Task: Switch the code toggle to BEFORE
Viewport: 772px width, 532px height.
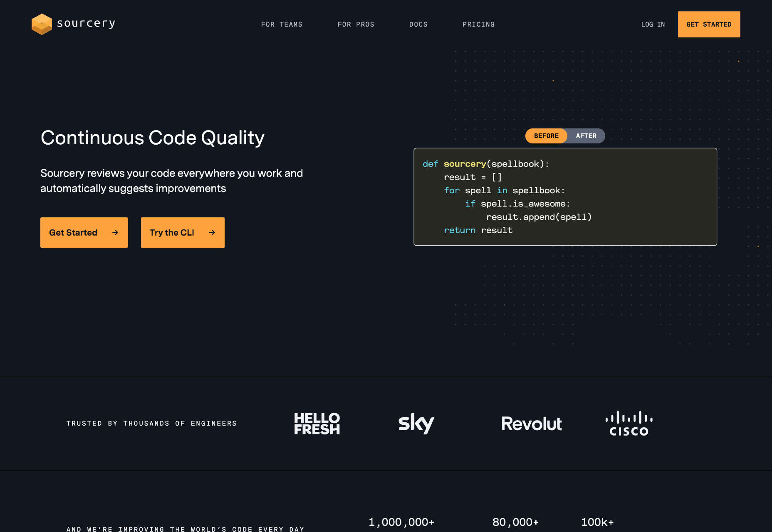Action: coord(546,136)
